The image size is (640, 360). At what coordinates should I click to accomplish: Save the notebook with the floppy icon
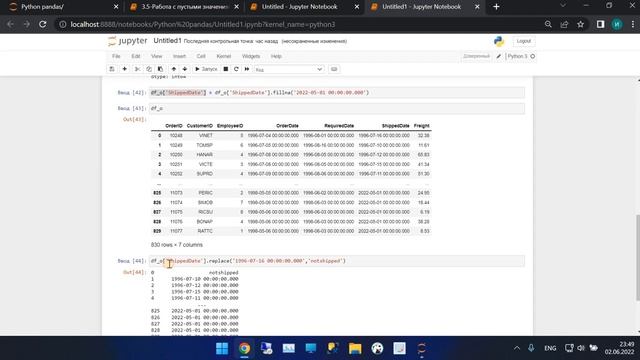point(112,69)
